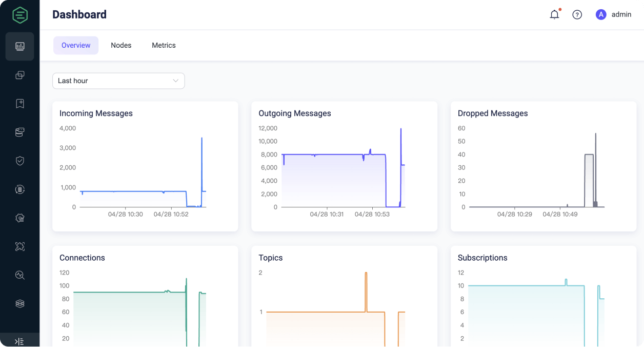Click the '120' label on Connections chart

[x=64, y=273]
